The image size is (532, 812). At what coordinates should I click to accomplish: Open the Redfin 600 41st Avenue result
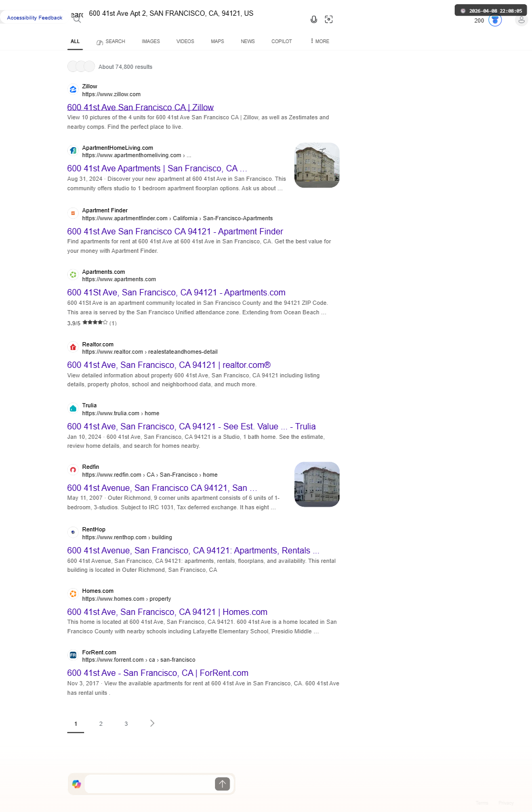tap(162, 488)
